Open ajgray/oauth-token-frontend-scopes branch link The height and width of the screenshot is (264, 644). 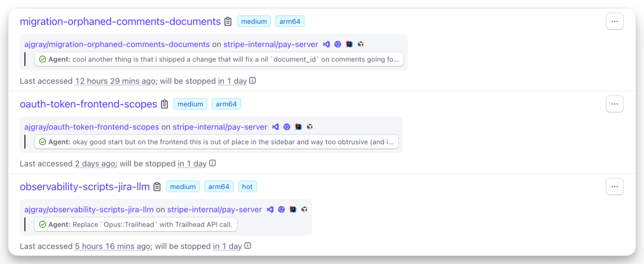pyautogui.click(x=92, y=127)
